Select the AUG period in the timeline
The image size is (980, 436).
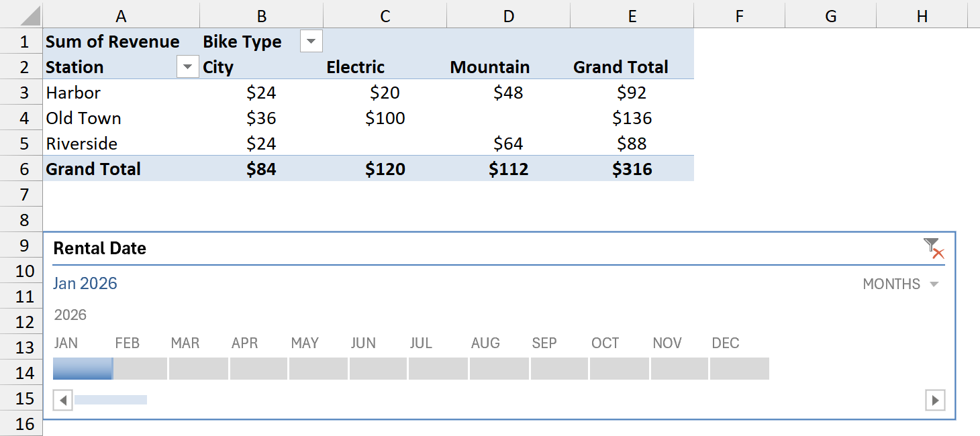(499, 368)
